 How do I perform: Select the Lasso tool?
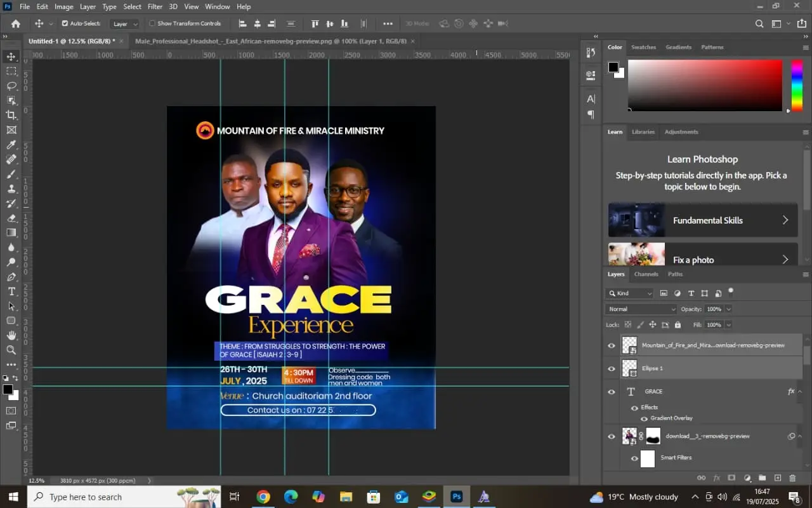click(x=11, y=86)
